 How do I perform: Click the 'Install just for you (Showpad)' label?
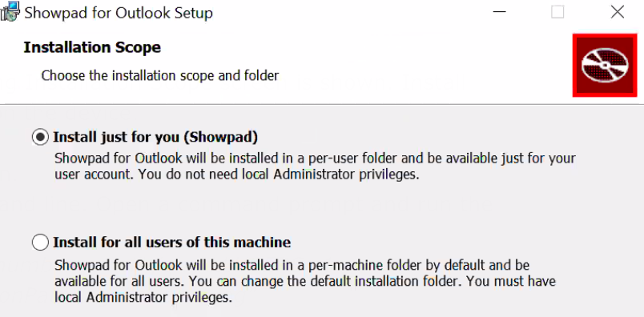[155, 138]
